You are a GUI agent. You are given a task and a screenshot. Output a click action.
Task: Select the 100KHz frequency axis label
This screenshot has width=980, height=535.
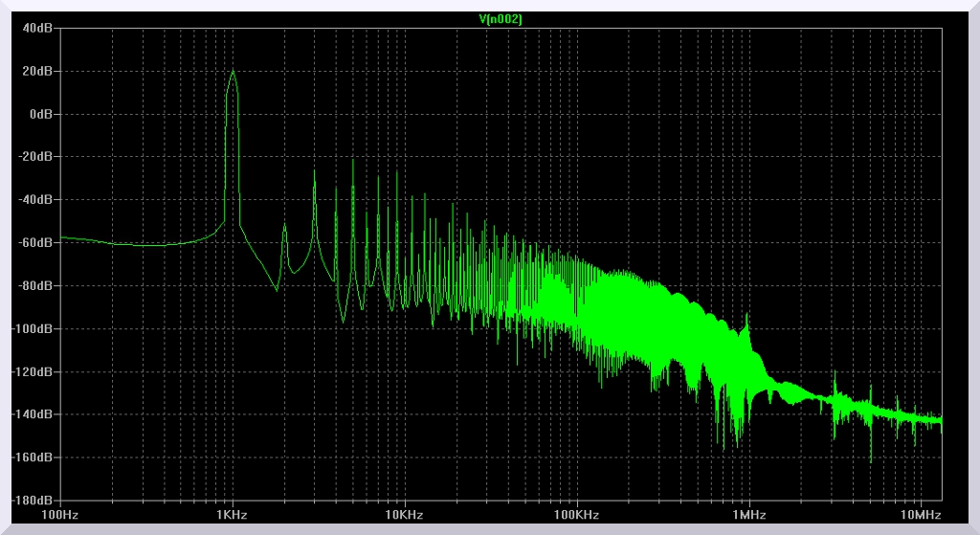(x=576, y=515)
